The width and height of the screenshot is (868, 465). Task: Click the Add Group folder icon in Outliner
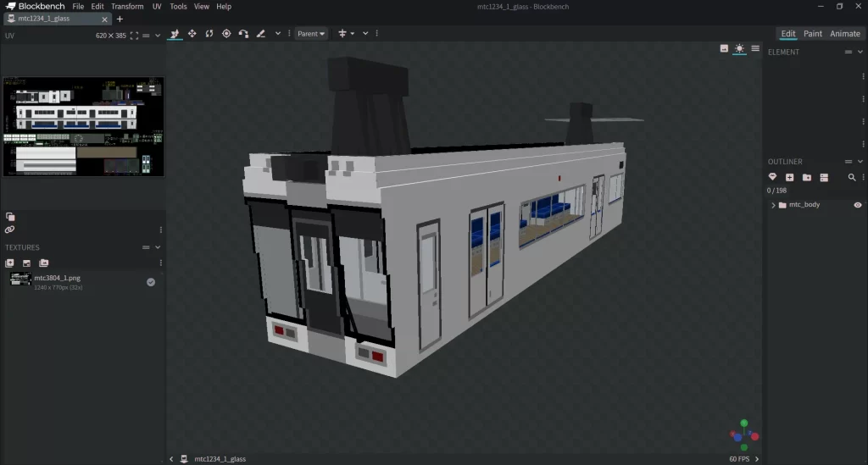806,177
